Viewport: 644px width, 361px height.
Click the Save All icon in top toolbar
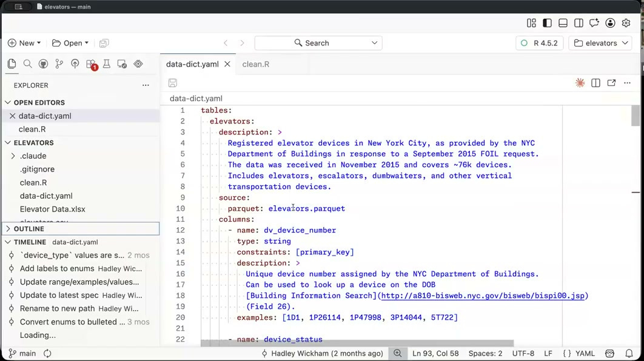coord(104,43)
